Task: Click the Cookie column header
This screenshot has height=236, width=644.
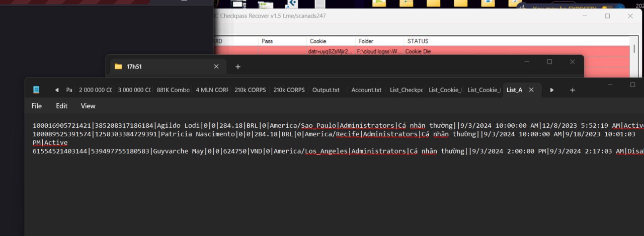Action: coord(318,41)
